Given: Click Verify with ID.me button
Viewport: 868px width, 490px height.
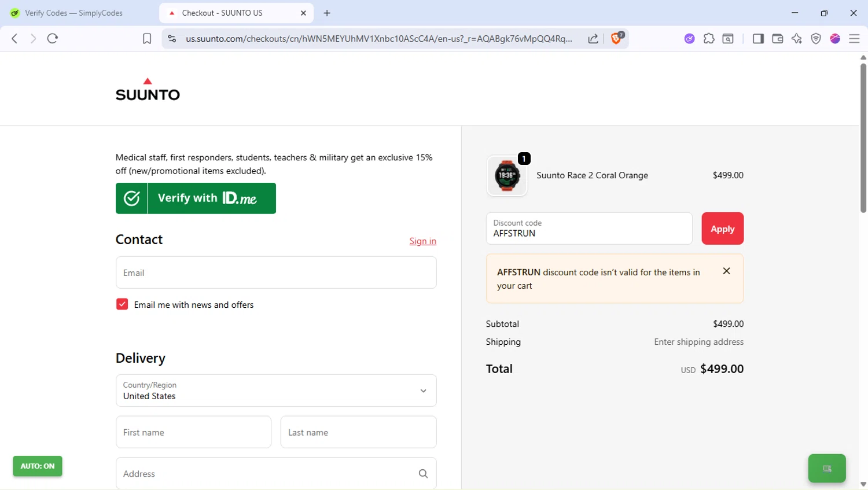Looking at the screenshot, I should point(196,198).
